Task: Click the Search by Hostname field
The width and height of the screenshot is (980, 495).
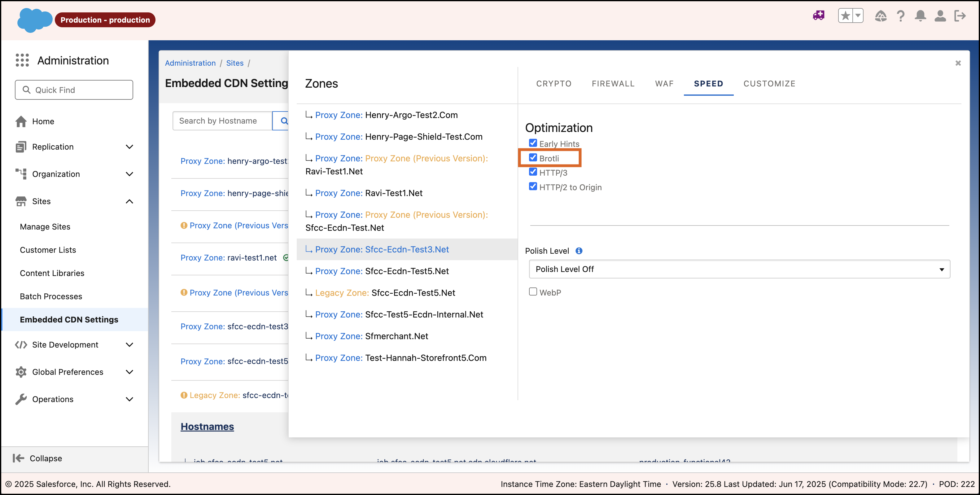Action: 223,120
